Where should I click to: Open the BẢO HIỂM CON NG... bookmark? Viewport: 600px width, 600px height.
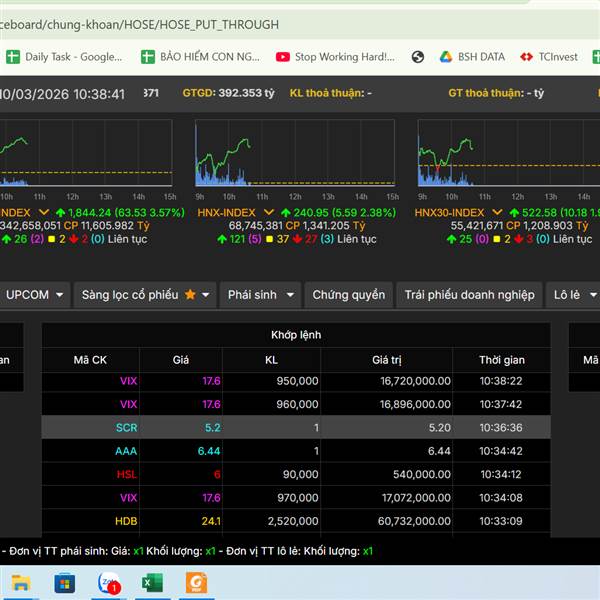[x=200, y=57]
